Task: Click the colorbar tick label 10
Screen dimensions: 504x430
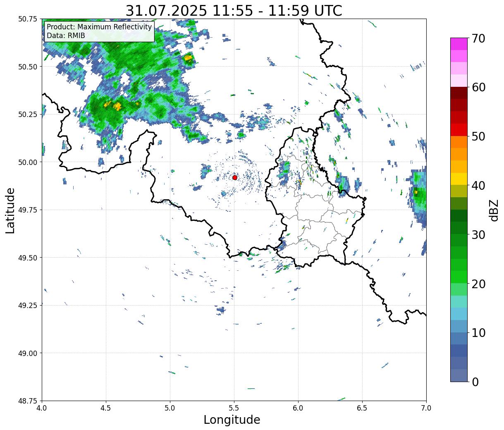Action: click(x=478, y=332)
